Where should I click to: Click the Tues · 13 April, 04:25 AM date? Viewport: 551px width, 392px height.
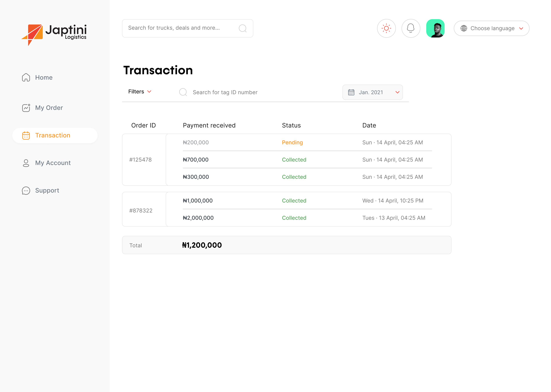click(394, 218)
